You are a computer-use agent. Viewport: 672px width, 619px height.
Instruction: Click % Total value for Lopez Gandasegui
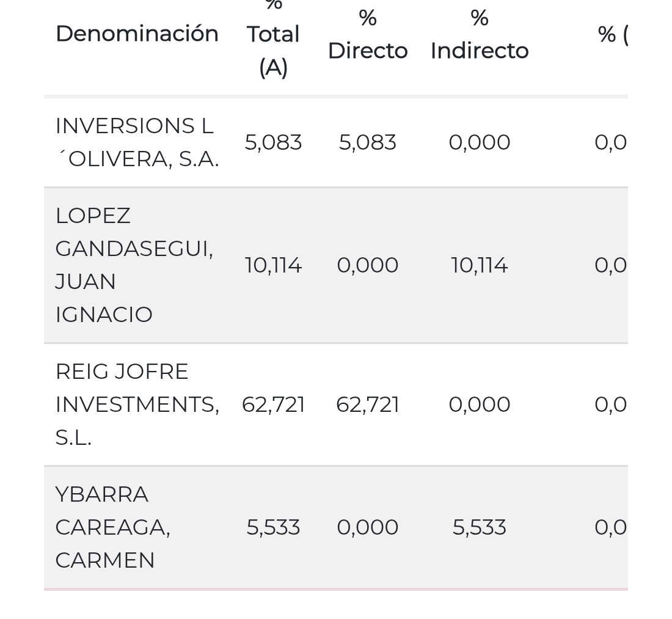pyautogui.click(x=273, y=265)
